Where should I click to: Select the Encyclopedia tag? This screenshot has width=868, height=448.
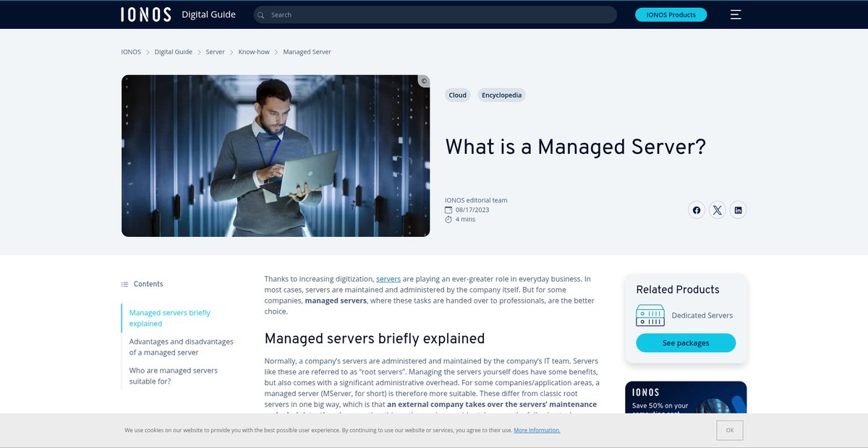(501, 95)
